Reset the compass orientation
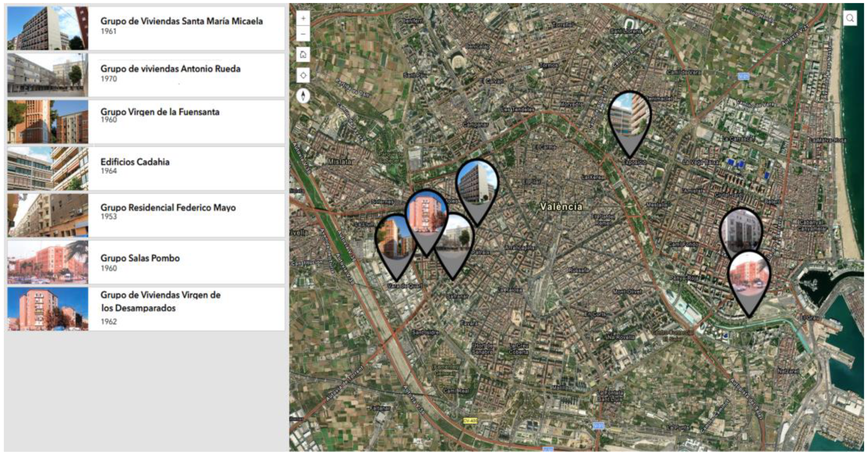868x455 pixels. [303, 96]
